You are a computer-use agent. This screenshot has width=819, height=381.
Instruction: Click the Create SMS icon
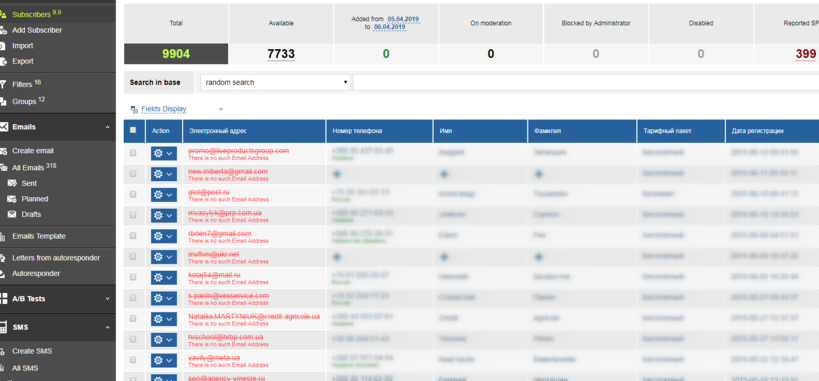pyautogui.click(x=3, y=351)
